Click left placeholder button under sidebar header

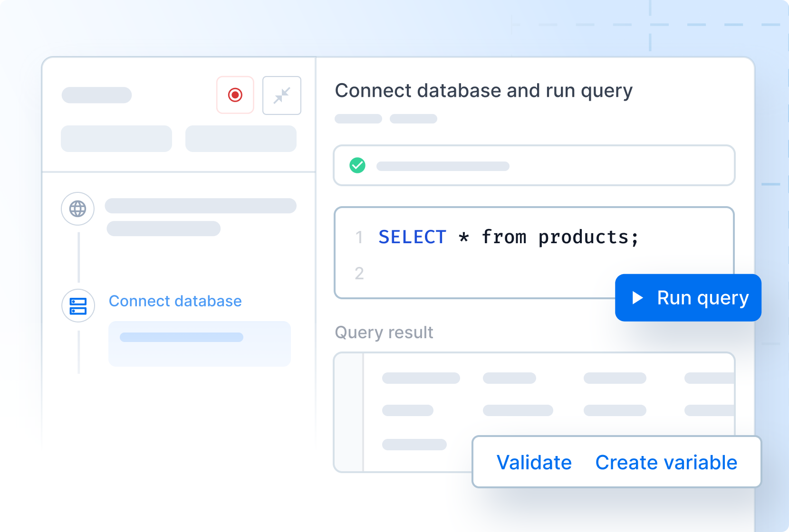coord(116,139)
